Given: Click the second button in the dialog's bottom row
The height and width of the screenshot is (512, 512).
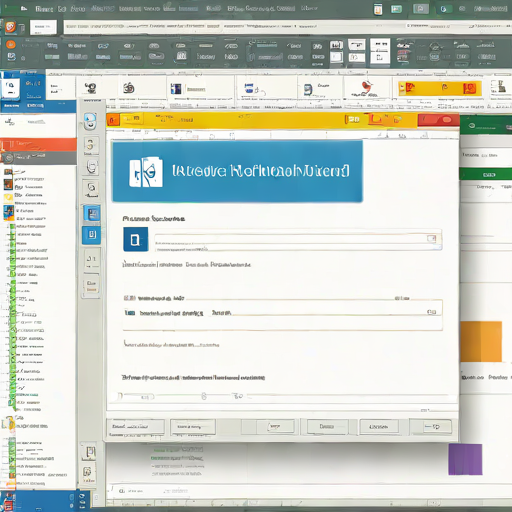Looking at the screenshot, I should [193, 427].
